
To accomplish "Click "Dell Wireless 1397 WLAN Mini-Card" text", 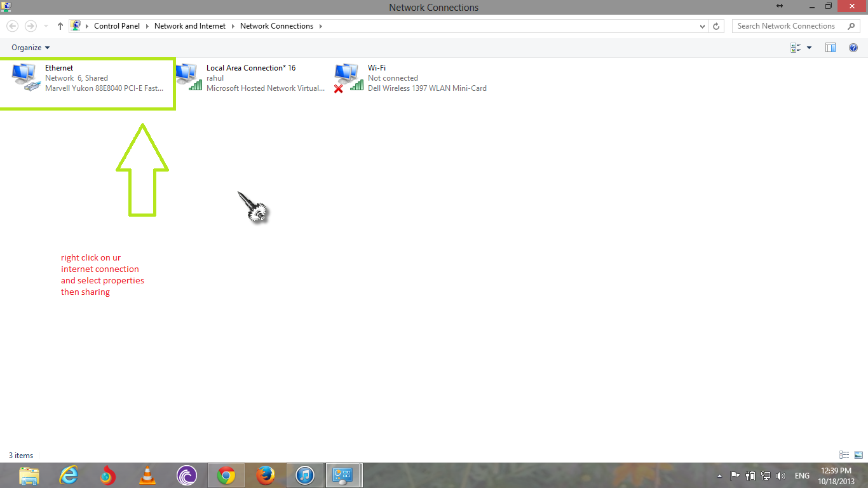I will coord(427,88).
